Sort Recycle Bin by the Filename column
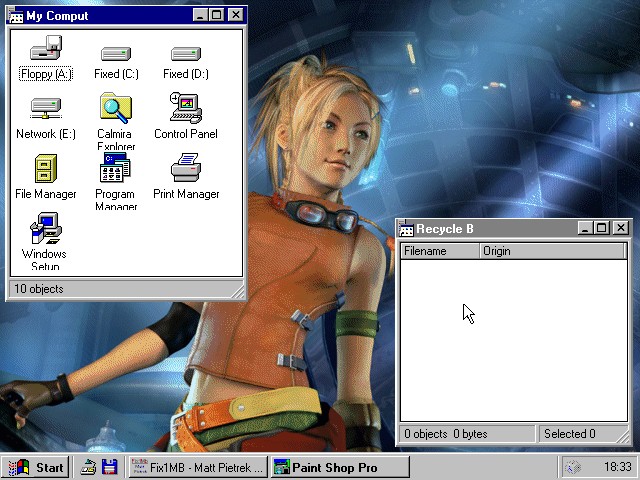The height and width of the screenshot is (480, 640). [x=440, y=251]
